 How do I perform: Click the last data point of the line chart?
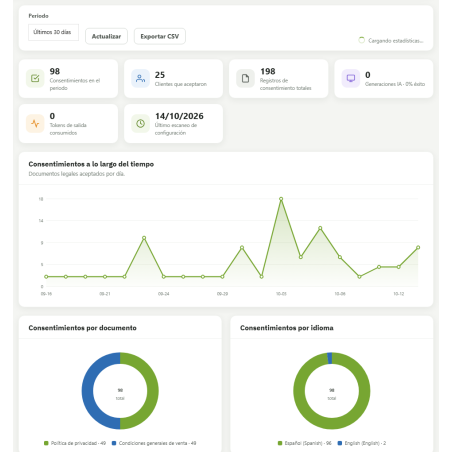(418, 247)
